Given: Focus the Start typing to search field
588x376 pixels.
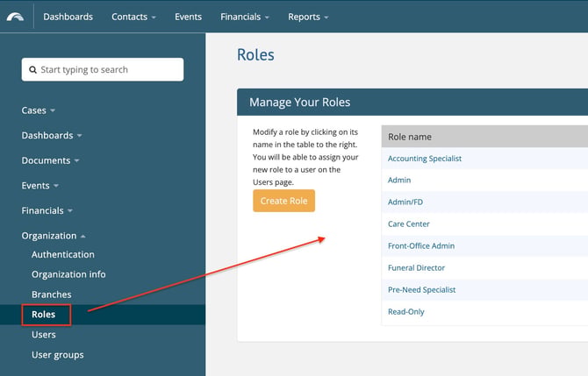Looking at the screenshot, I should (103, 69).
